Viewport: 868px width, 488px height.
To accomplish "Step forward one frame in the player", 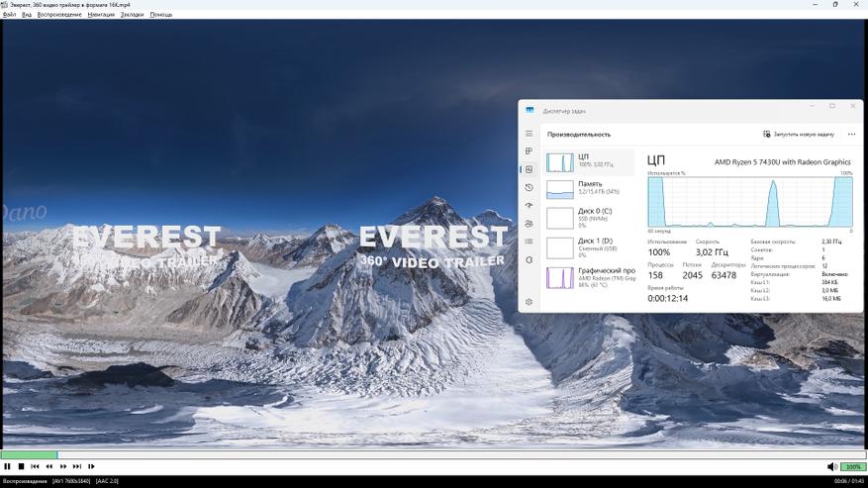I will pyautogui.click(x=91, y=466).
